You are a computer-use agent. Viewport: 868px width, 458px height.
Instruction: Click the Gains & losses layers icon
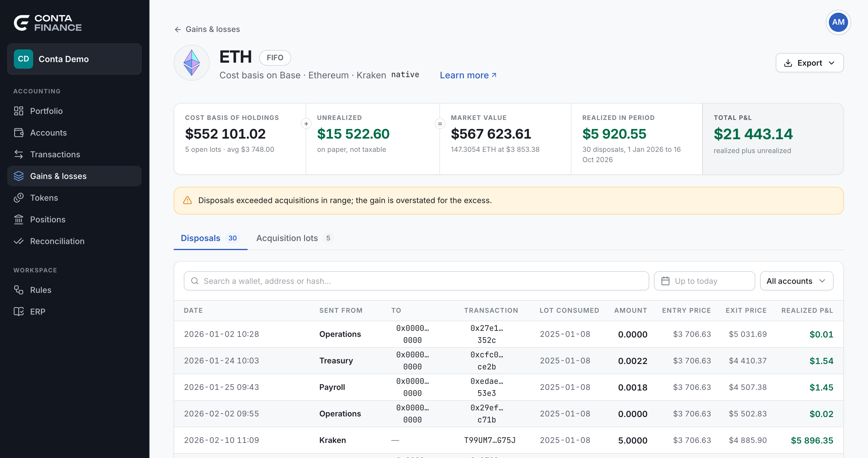pos(18,176)
